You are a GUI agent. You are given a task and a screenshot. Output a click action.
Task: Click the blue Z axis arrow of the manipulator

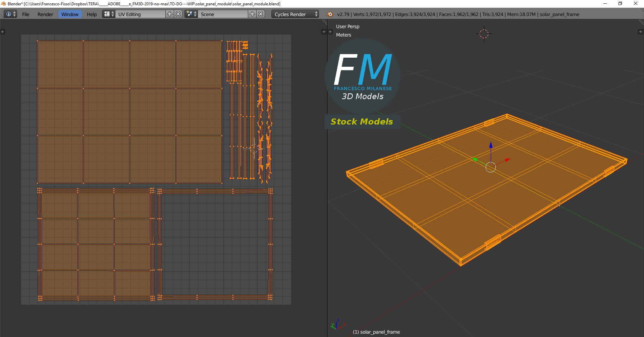coord(491,145)
